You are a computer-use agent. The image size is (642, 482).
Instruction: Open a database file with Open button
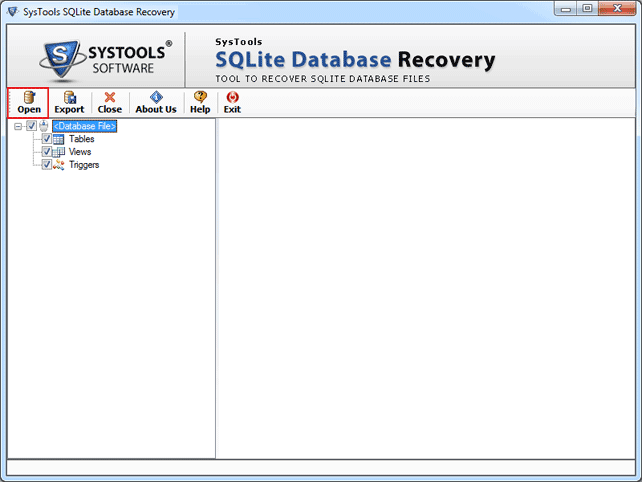pyautogui.click(x=29, y=103)
